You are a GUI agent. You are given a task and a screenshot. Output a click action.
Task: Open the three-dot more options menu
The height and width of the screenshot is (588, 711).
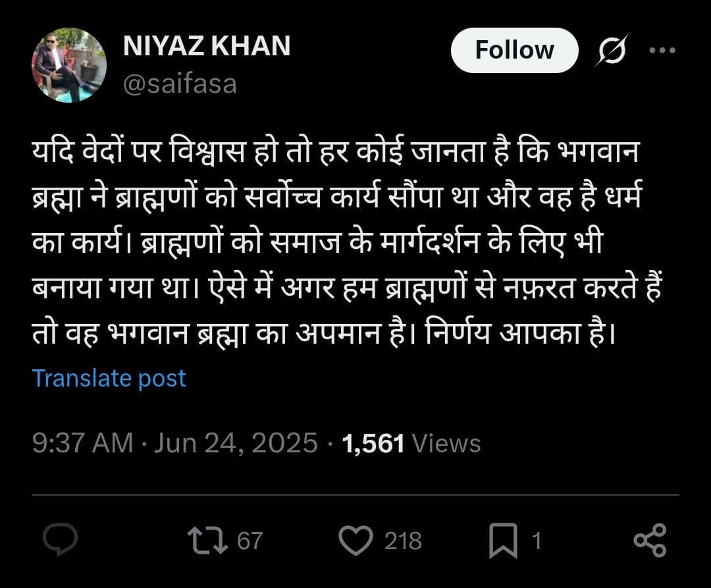tap(662, 51)
